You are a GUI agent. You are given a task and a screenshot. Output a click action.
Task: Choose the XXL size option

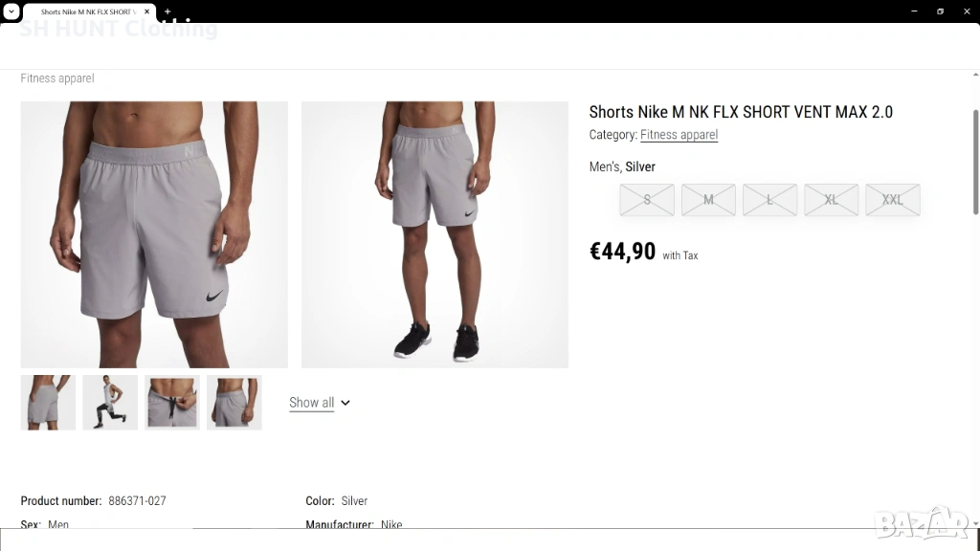pos(892,200)
